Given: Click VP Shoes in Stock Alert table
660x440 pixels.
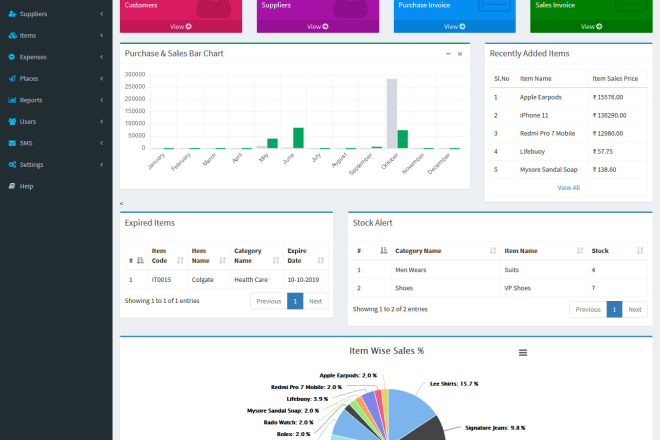Looking at the screenshot, I should [517, 288].
